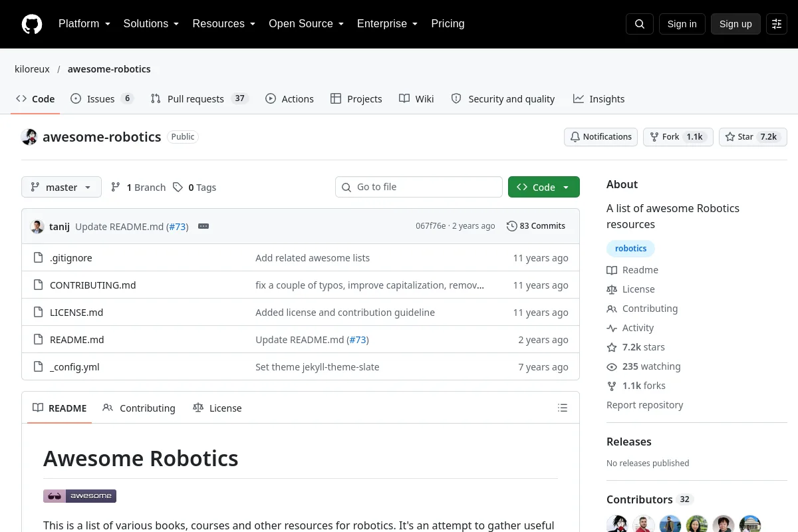View 83 Commits history
Viewport: 798px width, 532px height.
tap(536, 226)
